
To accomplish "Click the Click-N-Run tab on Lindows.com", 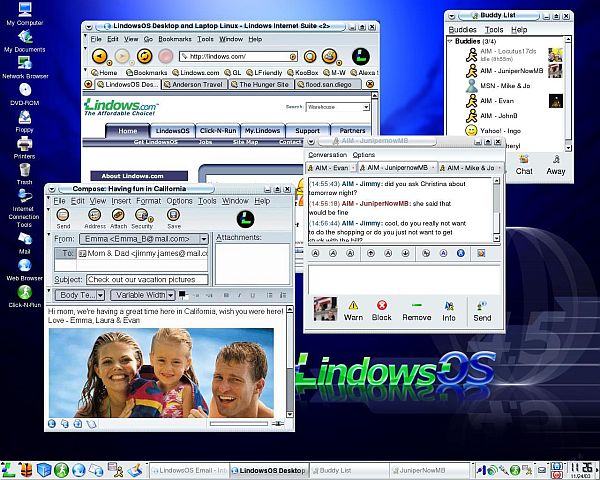I will click(x=218, y=131).
